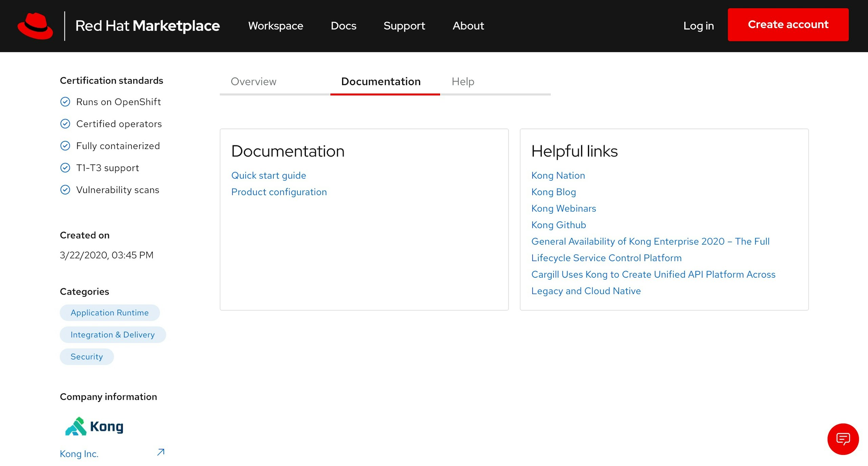Open Workspace in the top navigation

[x=275, y=26]
